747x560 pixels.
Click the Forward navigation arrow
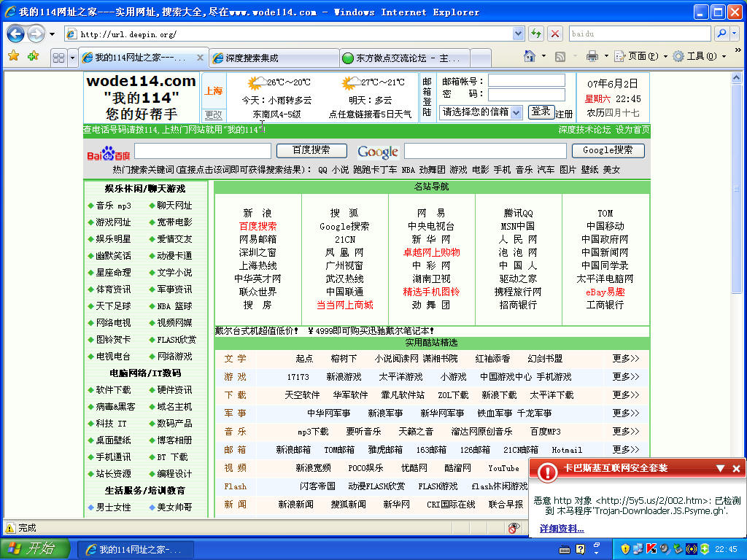(36, 34)
